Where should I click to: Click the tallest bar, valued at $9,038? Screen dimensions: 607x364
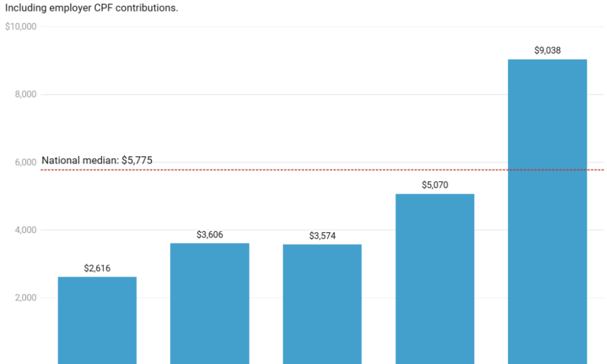point(548,211)
